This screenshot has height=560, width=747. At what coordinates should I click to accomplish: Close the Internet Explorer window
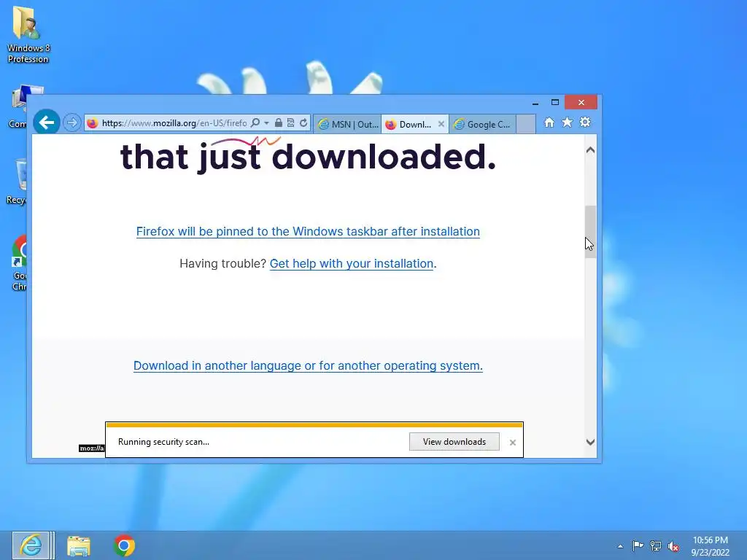tap(581, 102)
